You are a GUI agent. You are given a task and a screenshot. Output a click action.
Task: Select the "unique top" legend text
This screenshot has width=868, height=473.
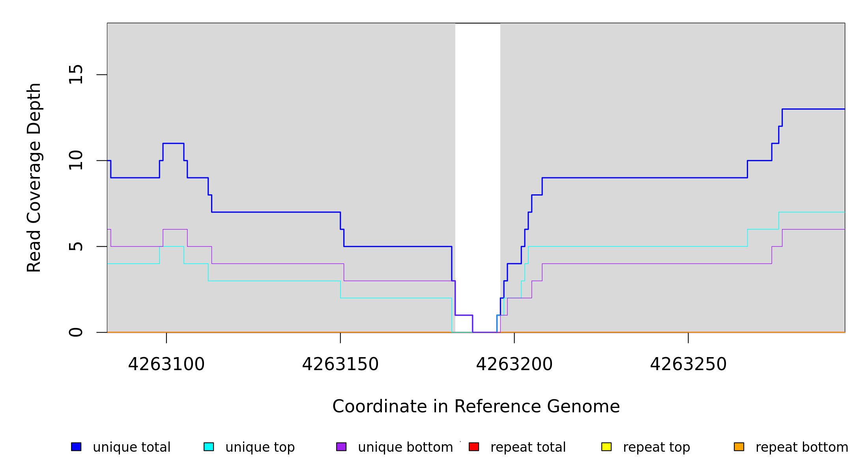tap(260, 447)
